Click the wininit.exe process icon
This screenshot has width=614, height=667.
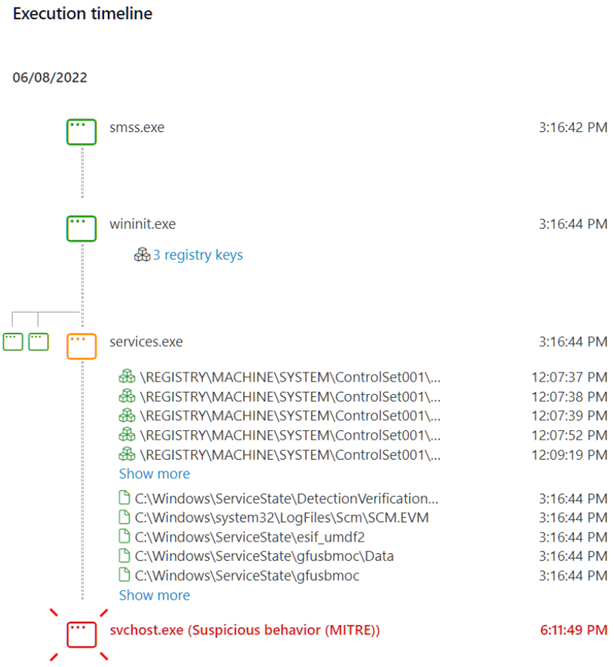[x=81, y=228]
